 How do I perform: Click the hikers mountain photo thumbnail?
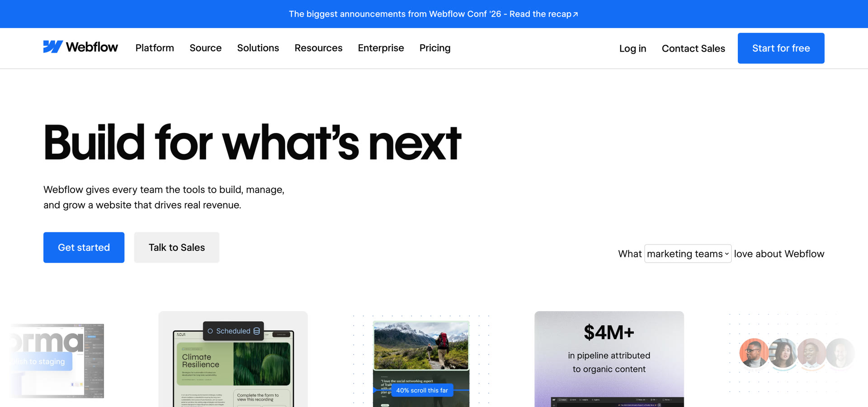[421, 345]
